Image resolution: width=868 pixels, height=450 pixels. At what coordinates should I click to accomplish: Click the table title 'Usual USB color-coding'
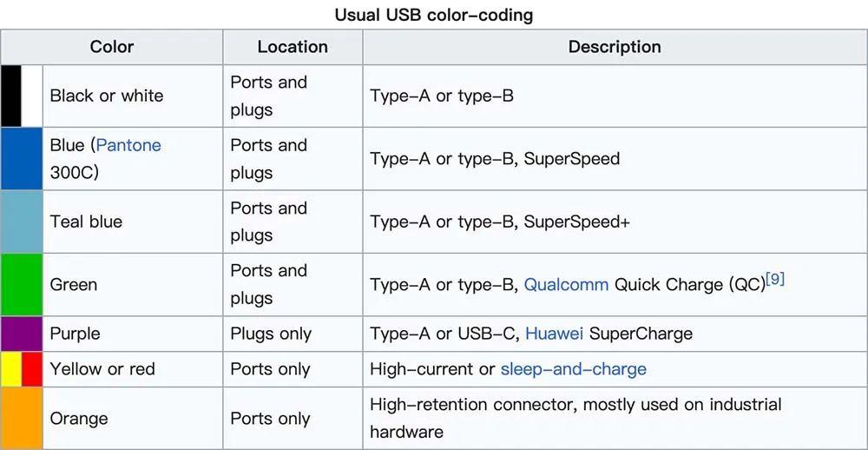pyautogui.click(x=434, y=15)
